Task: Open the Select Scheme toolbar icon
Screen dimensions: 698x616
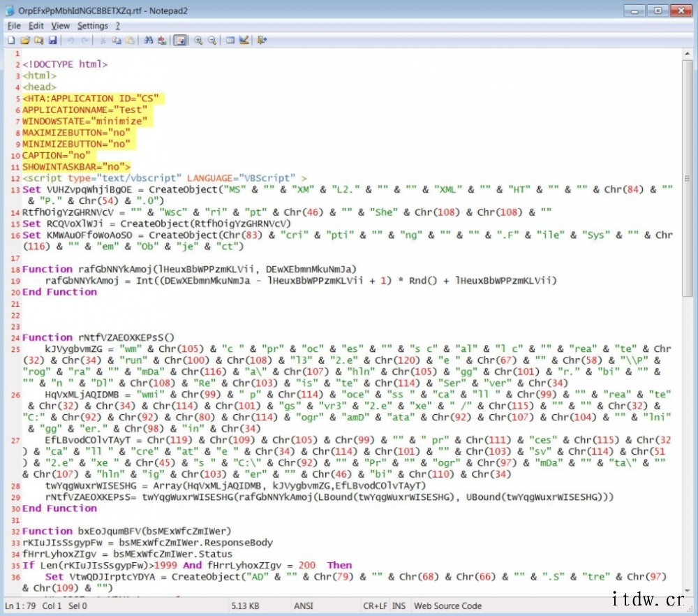Action: click(x=230, y=40)
